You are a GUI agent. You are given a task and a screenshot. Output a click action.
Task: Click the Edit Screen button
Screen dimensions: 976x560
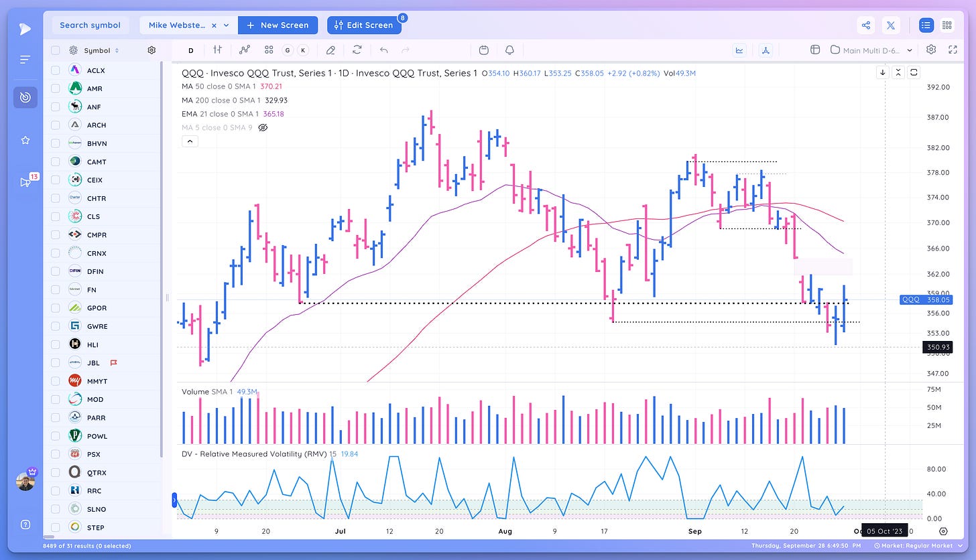coord(365,25)
